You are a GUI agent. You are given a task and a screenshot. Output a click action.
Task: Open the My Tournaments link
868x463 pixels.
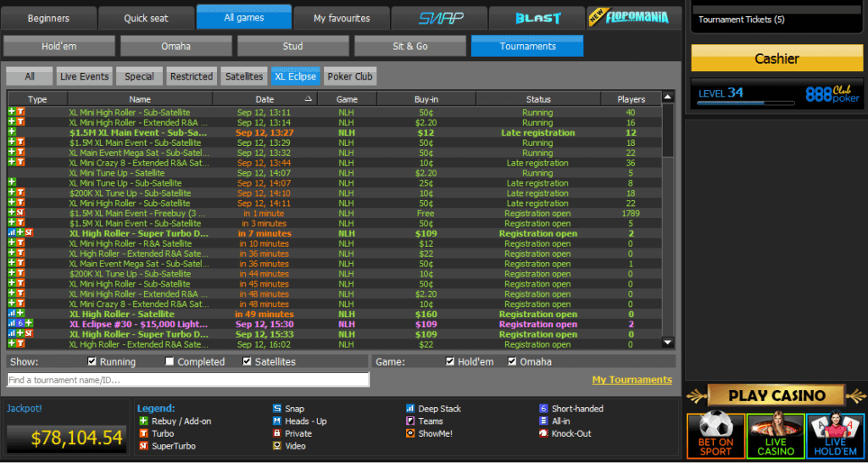[x=632, y=380]
